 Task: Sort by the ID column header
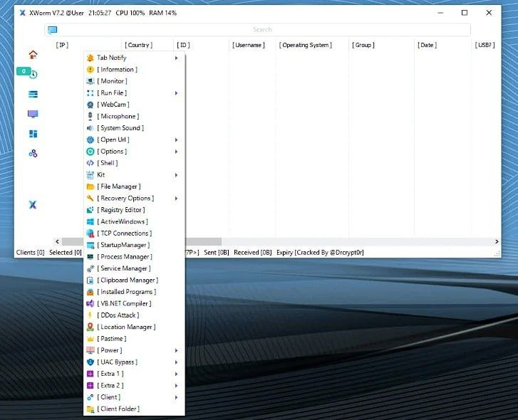[183, 45]
